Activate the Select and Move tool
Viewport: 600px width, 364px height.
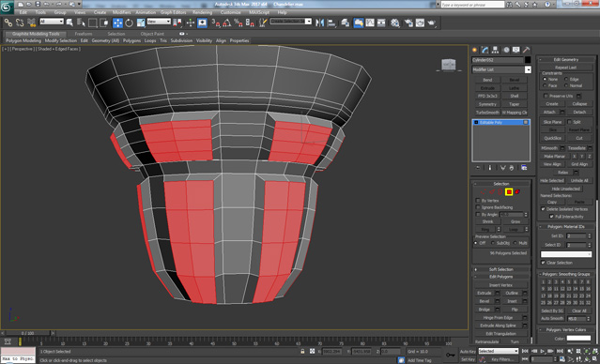(118, 23)
